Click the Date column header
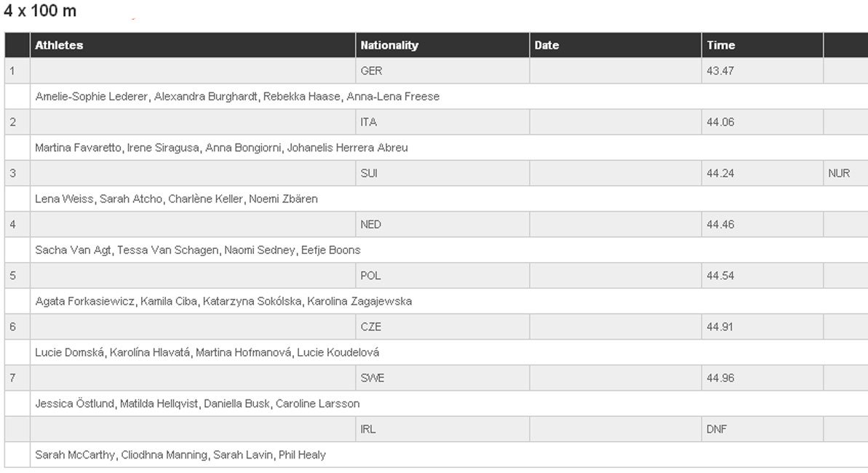 click(615, 45)
